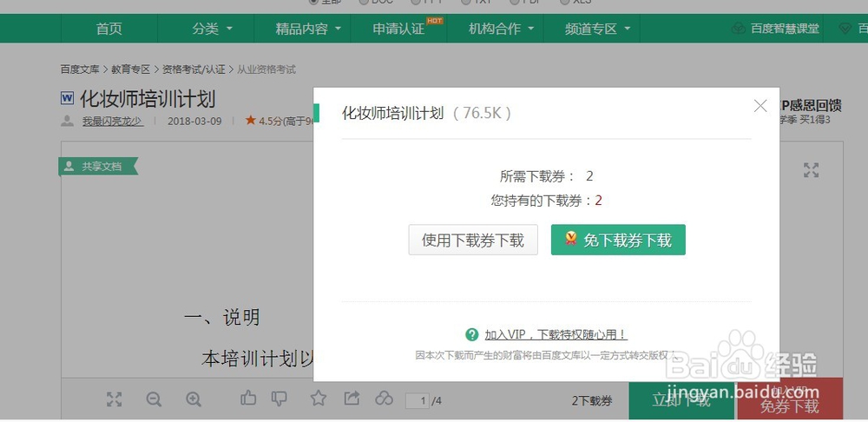Viewport: 868px width, 422px height.
Task: Click the date 2018-03-09
Action: click(194, 121)
